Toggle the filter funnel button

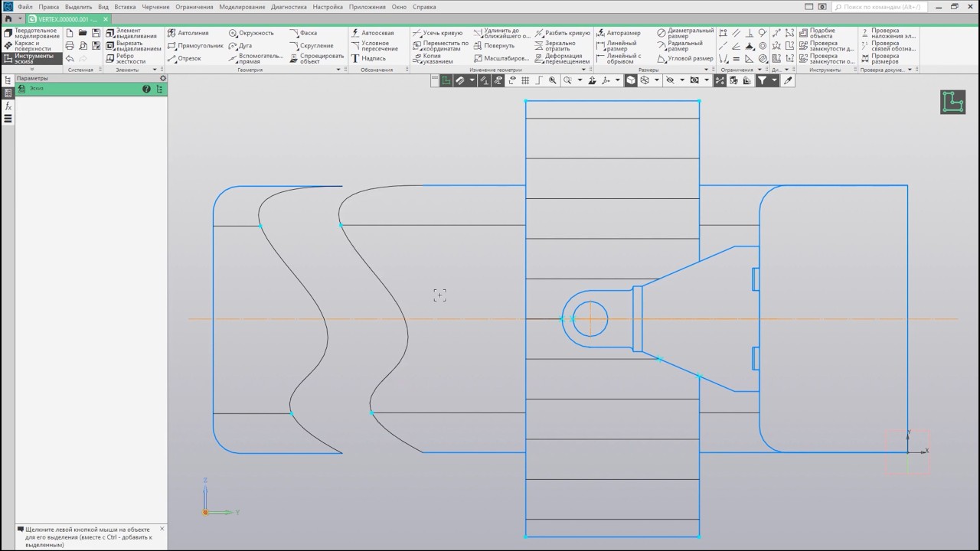click(x=763, y=80)
